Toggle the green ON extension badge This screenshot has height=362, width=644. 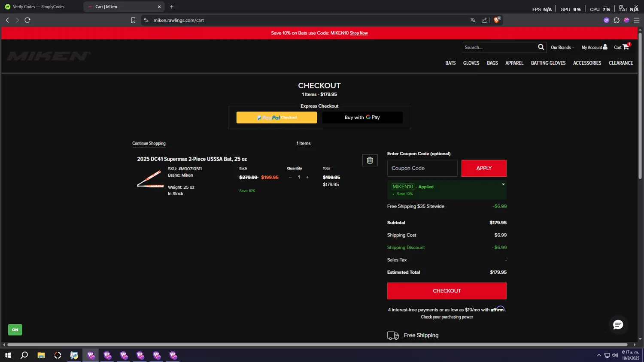pos(15,330)
